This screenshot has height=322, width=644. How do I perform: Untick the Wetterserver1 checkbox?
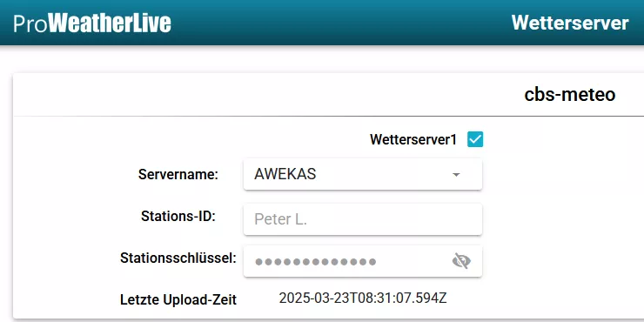pos(475,139)
